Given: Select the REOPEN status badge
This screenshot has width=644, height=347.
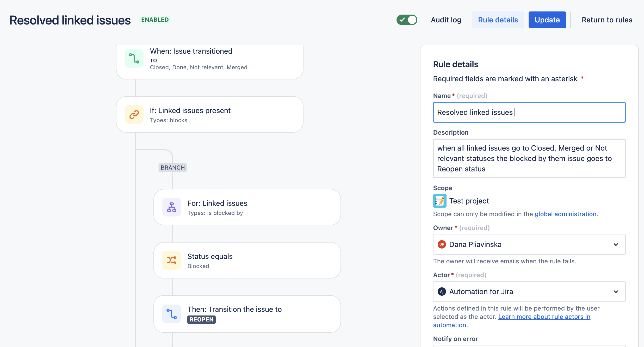Looking at the screenshot, I should pyautogui.click(x=201, y=319).
